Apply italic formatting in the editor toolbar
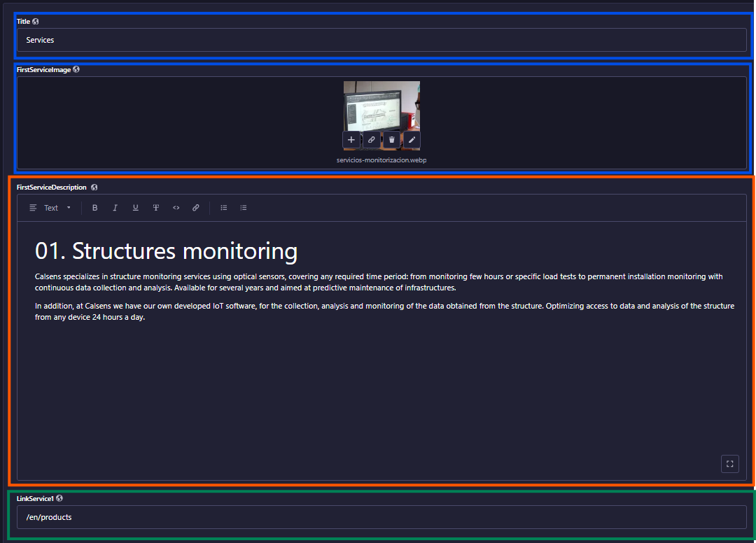The image size is (756, 543). point(115,208)
